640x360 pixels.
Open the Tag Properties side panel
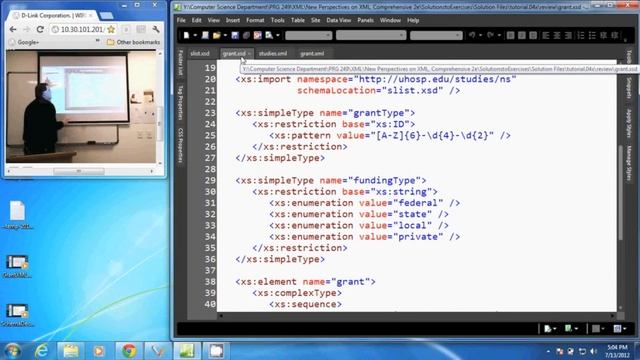181,102
